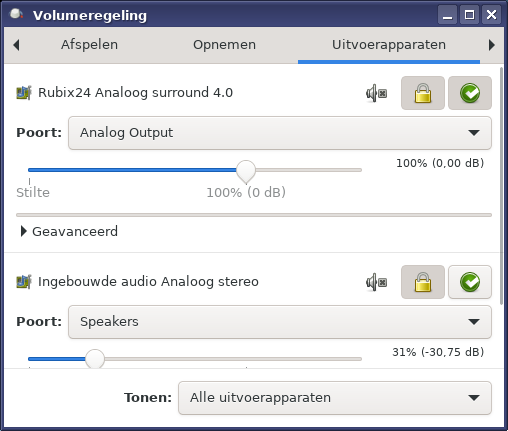Switch to the Opnemen tab
The width and height of the screenshot is (508, 431).
(224, 45)
